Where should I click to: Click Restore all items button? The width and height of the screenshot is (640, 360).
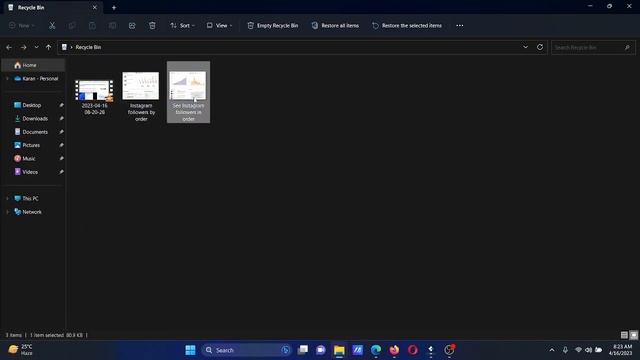[x=335, y=25]
